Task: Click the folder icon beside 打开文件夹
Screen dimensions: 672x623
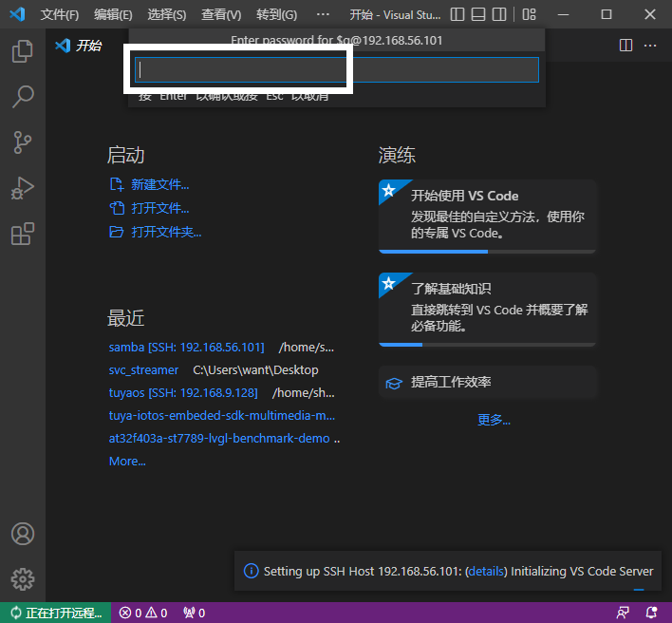Action: click(x=117, y=232)
